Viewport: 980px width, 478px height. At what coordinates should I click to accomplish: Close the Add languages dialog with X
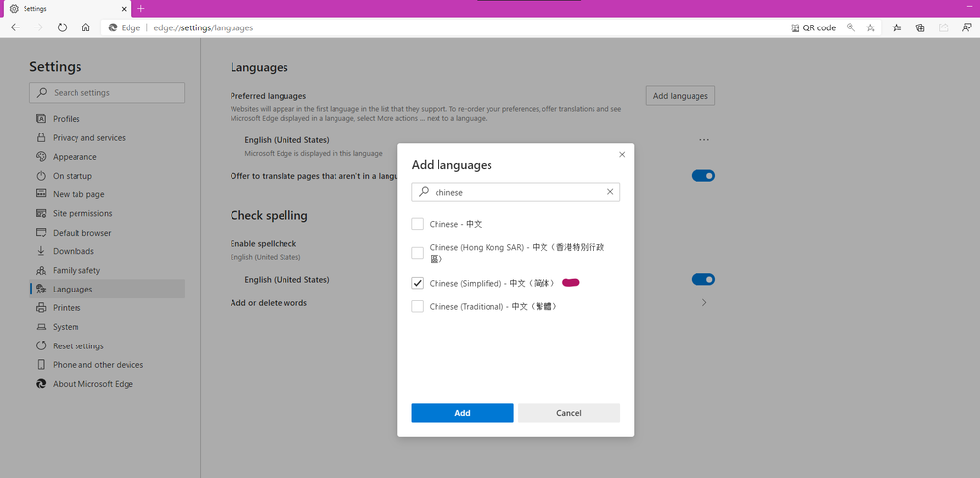622,154
